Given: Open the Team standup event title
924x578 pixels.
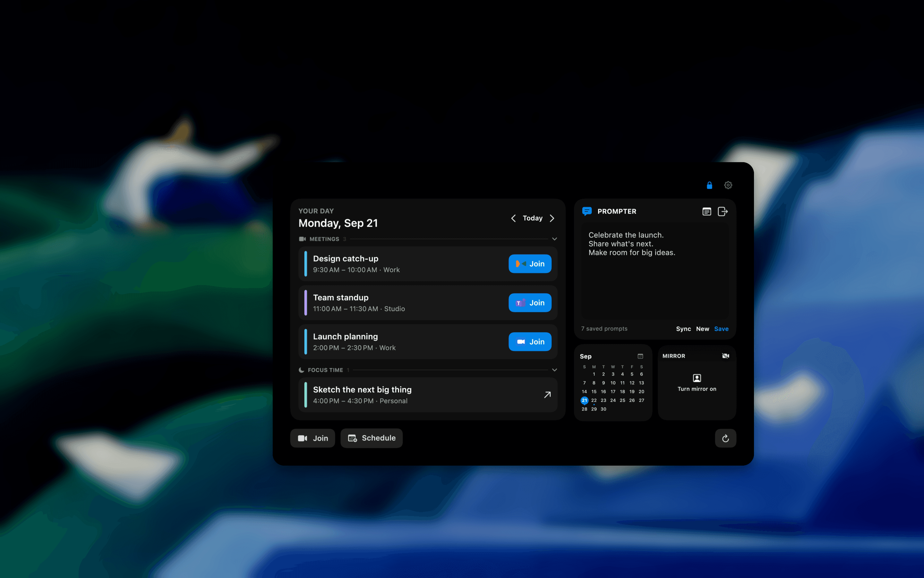Looking at the screenshot, I should coord(341,298).
